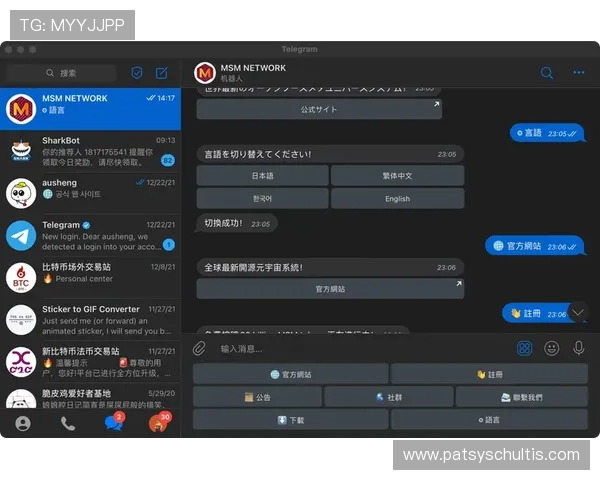Click the SharkBot unread badge 82
Image resolution: width=600 pixels, height=480 pixels.
point(168,160)
